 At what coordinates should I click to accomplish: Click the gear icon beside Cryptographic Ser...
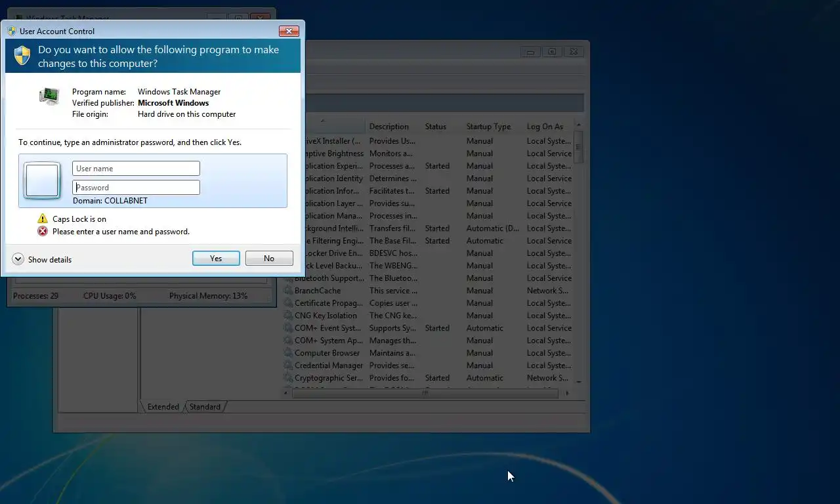(288, 378)
